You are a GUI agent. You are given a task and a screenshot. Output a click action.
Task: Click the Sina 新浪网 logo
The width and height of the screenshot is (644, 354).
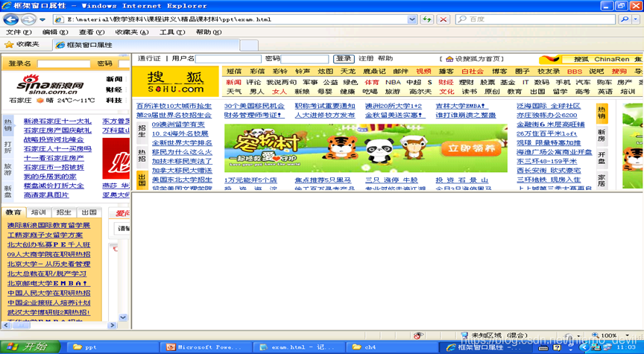(x=50, y=85)
